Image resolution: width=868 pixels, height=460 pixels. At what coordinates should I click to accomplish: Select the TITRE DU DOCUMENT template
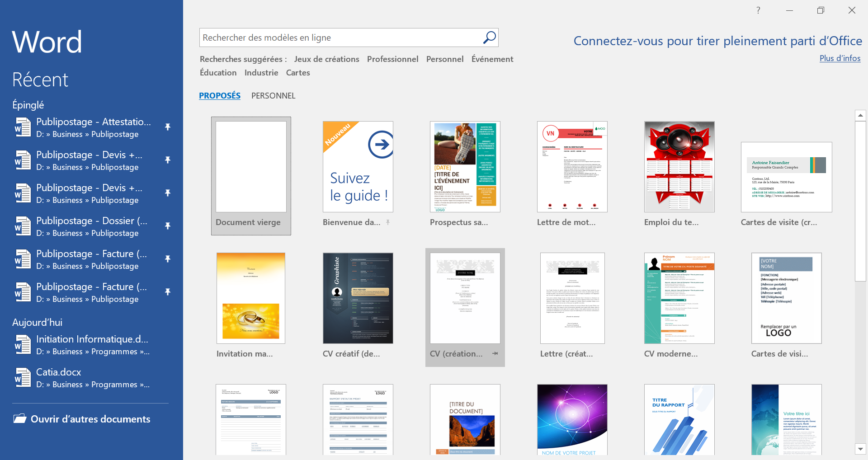coord(465,419)
